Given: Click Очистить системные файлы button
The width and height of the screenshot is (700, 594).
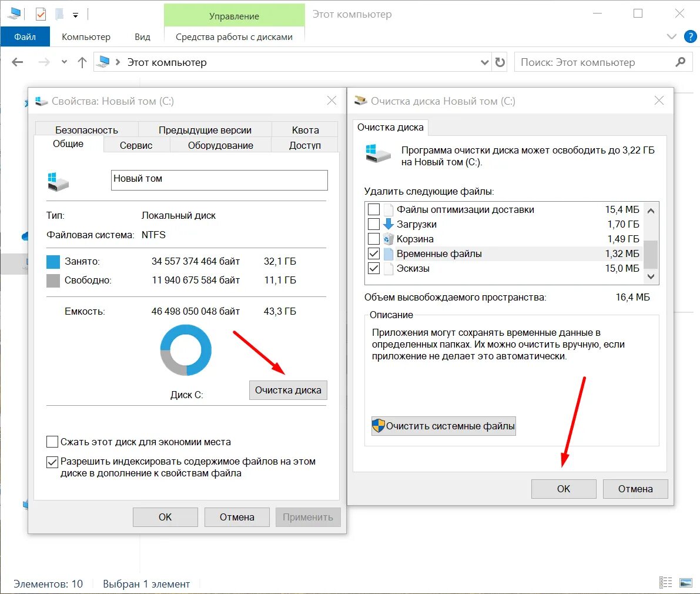Looking at the screenshot, I should coord(443,426).
